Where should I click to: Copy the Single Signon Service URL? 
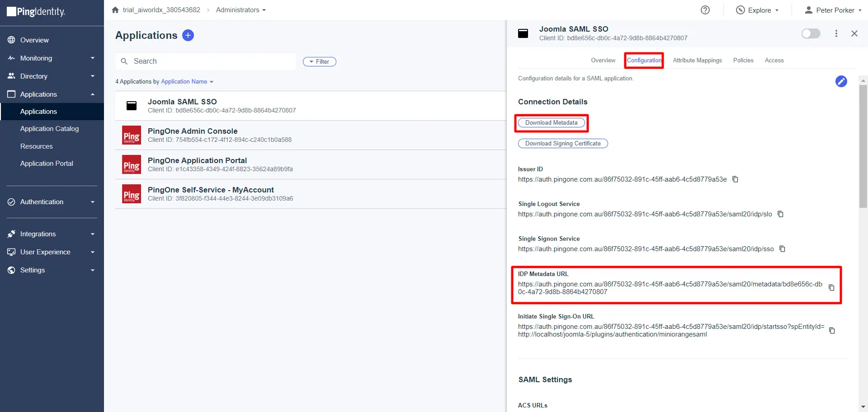(x=782, y=249)
